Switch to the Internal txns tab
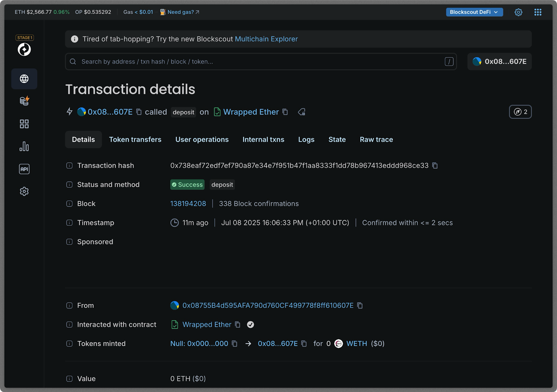Screen dimensions: 557x392 click(264, 139)
